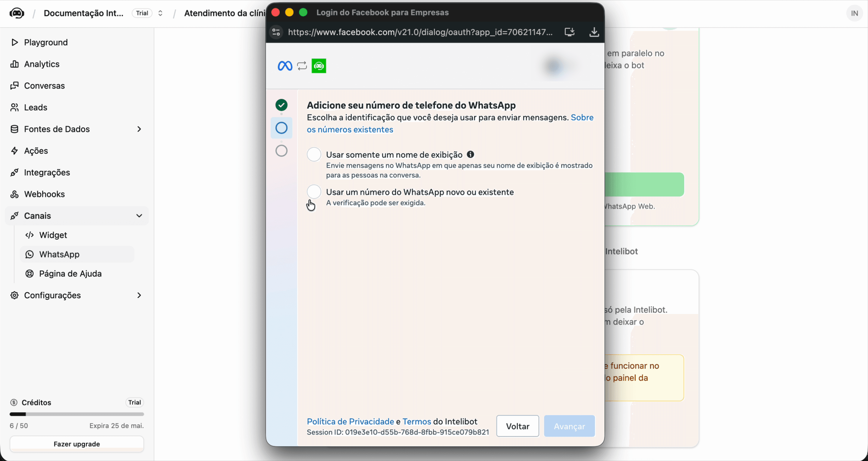868x461 pixels.
Task: Select Usar um número do WhatsApp novo
Action: point(314,192)
